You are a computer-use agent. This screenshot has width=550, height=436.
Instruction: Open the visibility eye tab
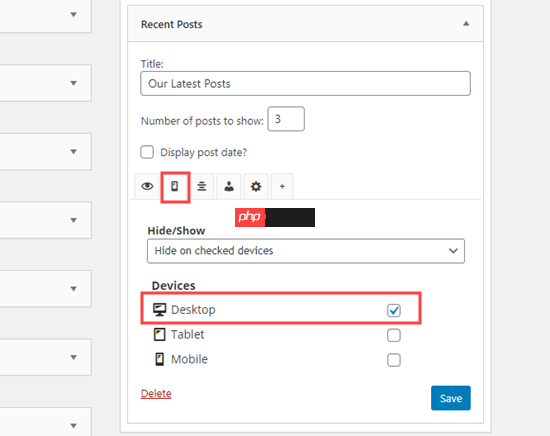click(x=147, y=186)
